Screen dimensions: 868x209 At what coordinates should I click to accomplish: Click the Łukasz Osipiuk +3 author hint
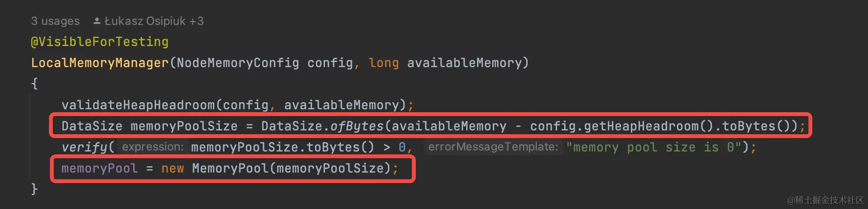click(154, 21)
